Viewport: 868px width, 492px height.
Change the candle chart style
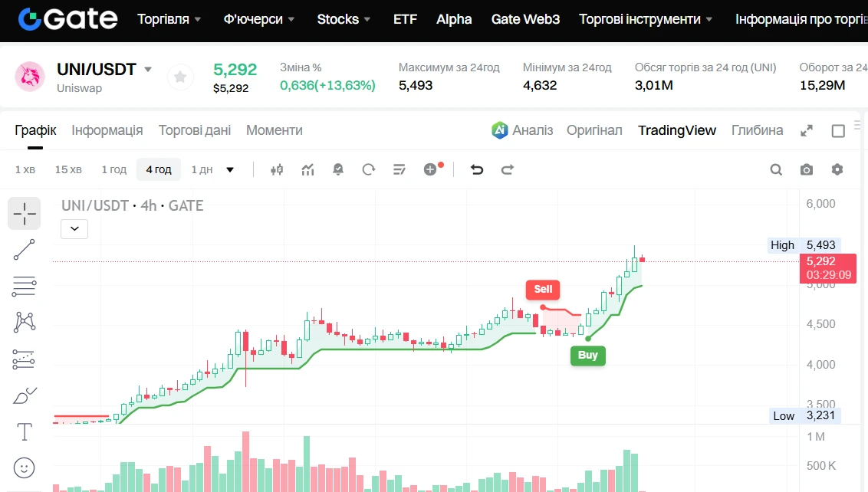(x=277, y=169)
